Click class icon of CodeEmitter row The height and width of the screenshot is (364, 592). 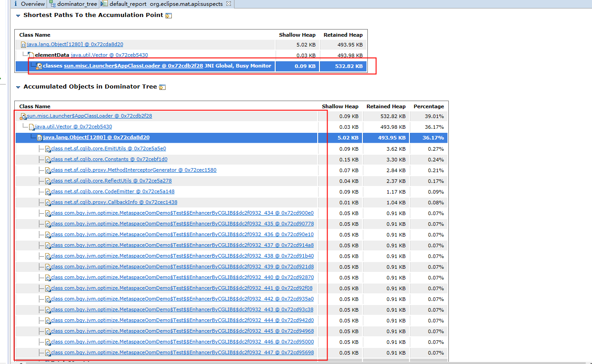tap(47, 192)
